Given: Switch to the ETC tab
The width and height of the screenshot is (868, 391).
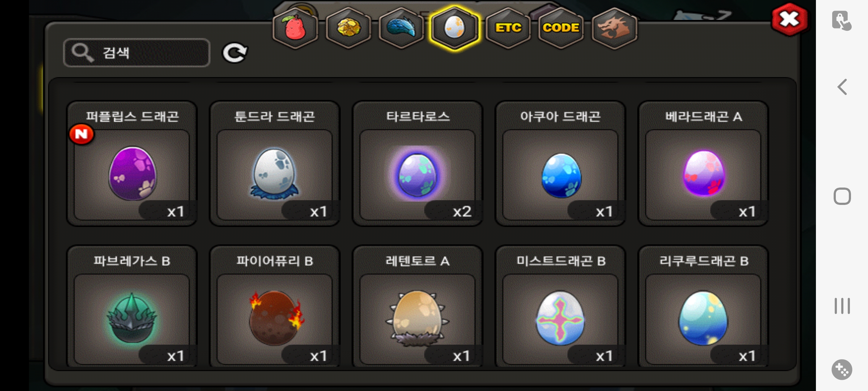Looking at the screenshot, I should pyautogui.click(x=508, y=28).
